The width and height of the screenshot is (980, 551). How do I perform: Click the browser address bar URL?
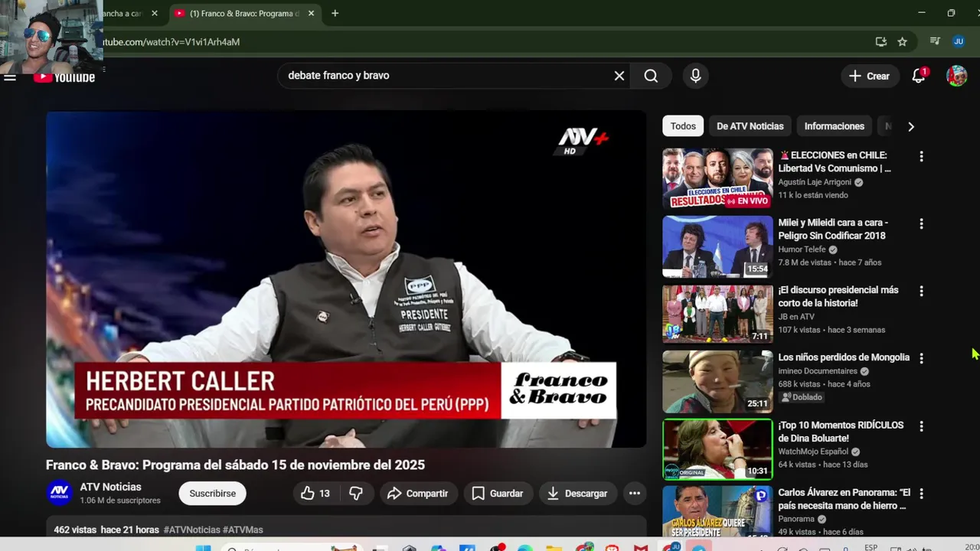[171, 41]
